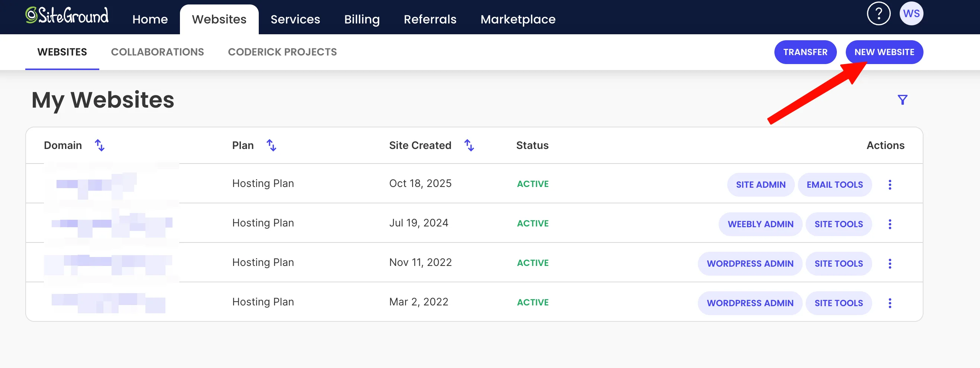This screenshot has height=368, width=980.
Task: Sort websites by Domain arrows
Action: point(100,145)
